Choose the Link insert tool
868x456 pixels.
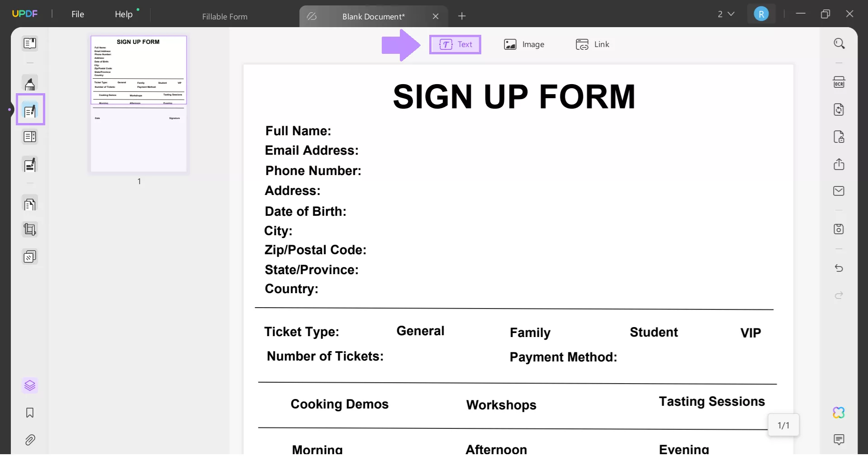pos(593,44)
